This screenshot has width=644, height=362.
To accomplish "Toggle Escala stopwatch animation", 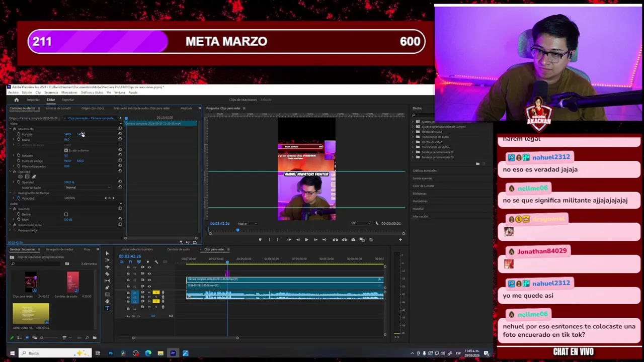I will (19, 139).
